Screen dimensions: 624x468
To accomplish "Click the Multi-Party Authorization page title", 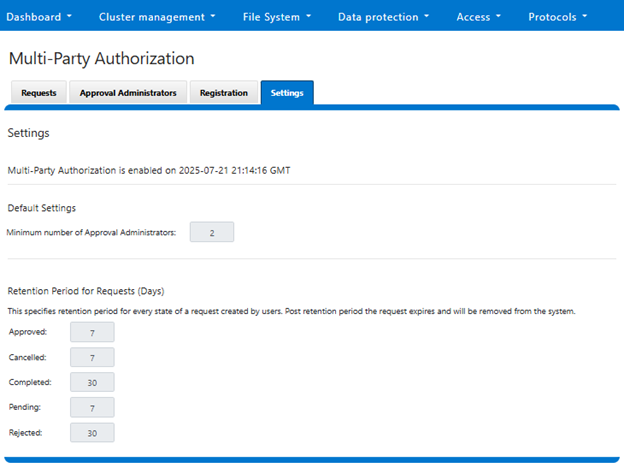I will coord(101,59).
